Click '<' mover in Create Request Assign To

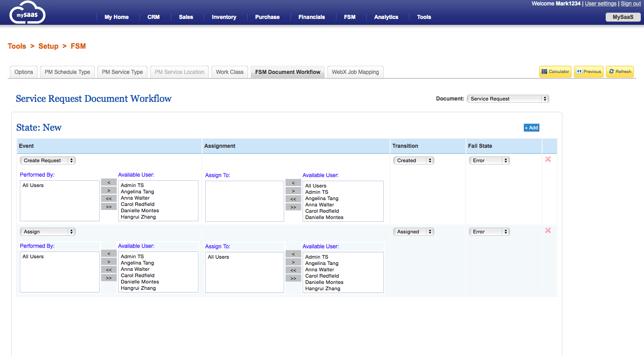coord(293,183)
